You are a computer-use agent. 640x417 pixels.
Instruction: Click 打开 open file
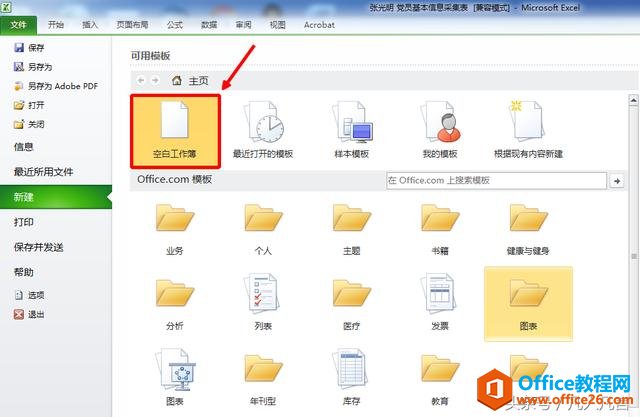coord(29,105)
